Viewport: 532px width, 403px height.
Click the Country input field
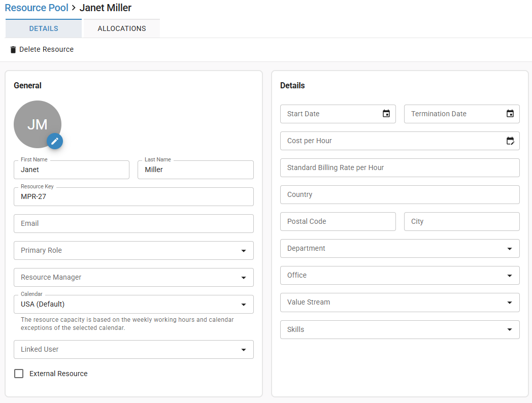400,195
